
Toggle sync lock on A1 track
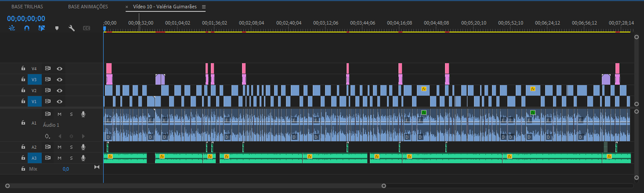pyautogui.click(x=48, y=114)
